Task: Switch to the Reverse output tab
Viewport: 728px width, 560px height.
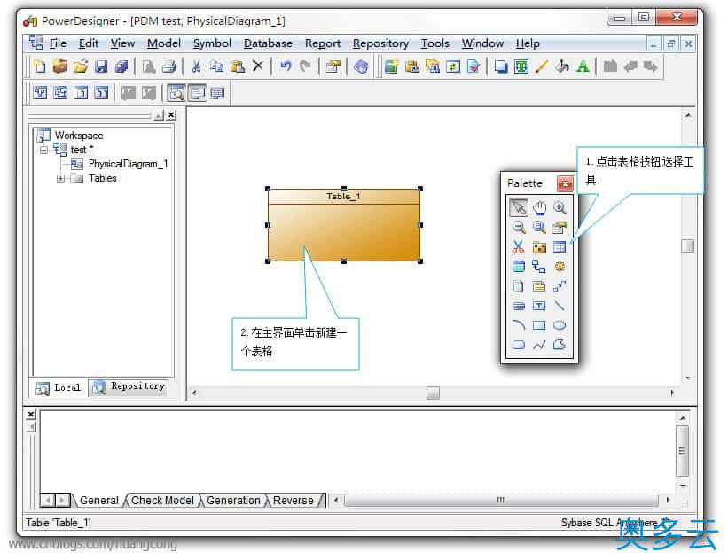Action: coord(293,500)
